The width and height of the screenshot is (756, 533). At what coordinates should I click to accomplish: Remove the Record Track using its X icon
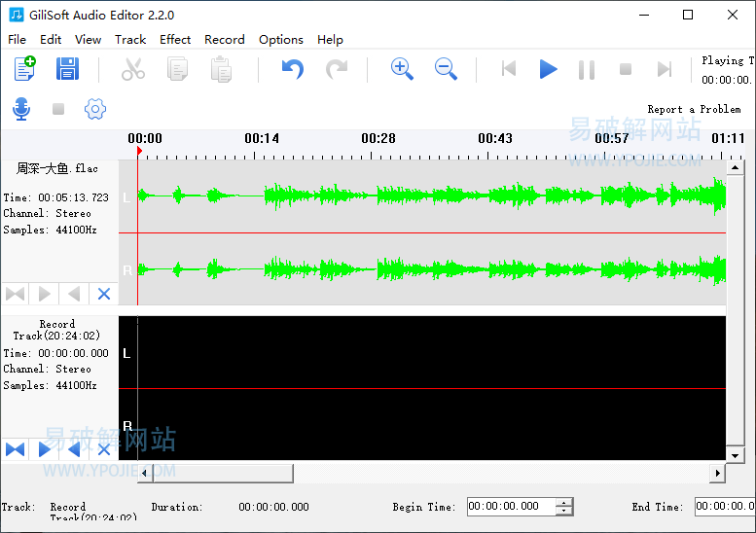(x=104, y=449)
